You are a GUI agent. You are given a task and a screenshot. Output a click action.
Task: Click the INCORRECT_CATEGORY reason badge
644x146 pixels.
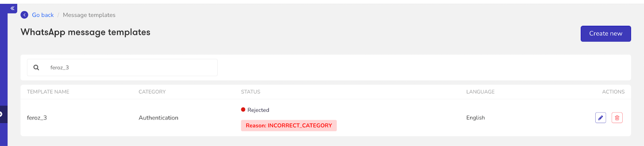289,125
